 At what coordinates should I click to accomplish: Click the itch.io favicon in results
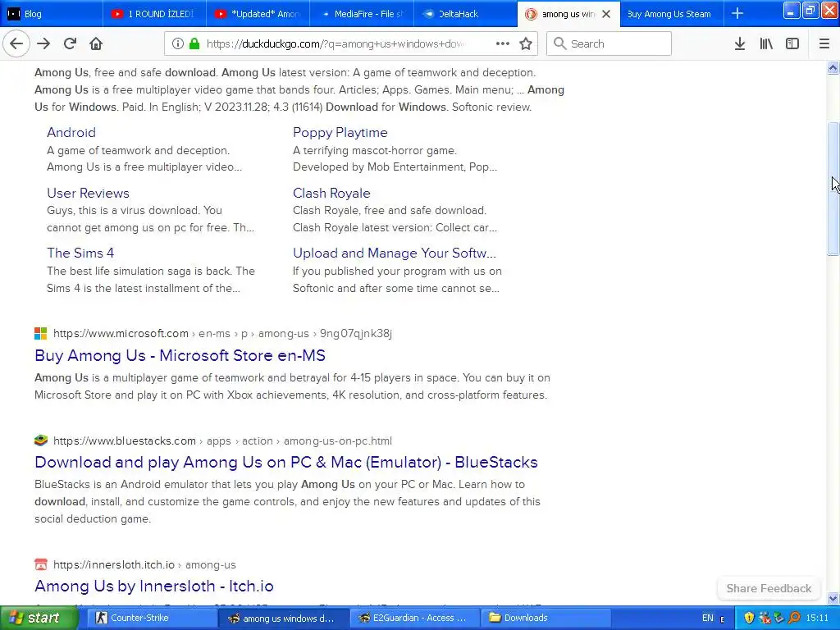41,564
